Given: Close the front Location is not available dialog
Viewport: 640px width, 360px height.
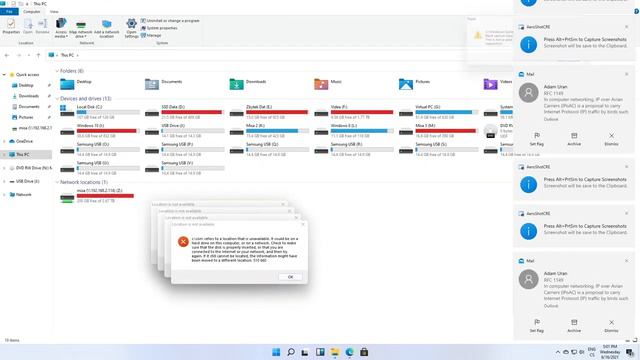Looking at the screenshot, I should coord(302,224).
